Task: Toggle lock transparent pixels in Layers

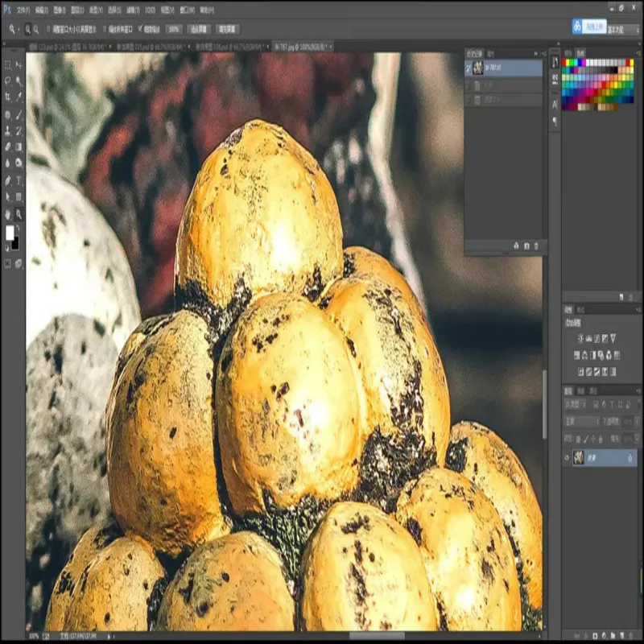Action: (578, 440)
